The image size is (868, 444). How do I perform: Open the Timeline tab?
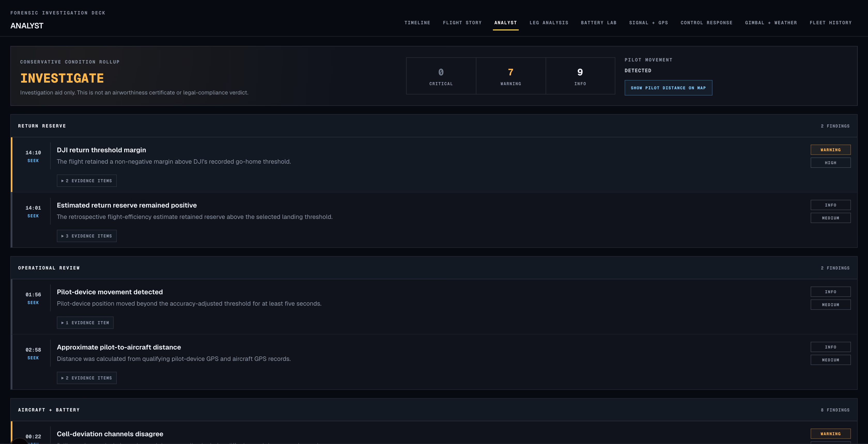(417, 22)
